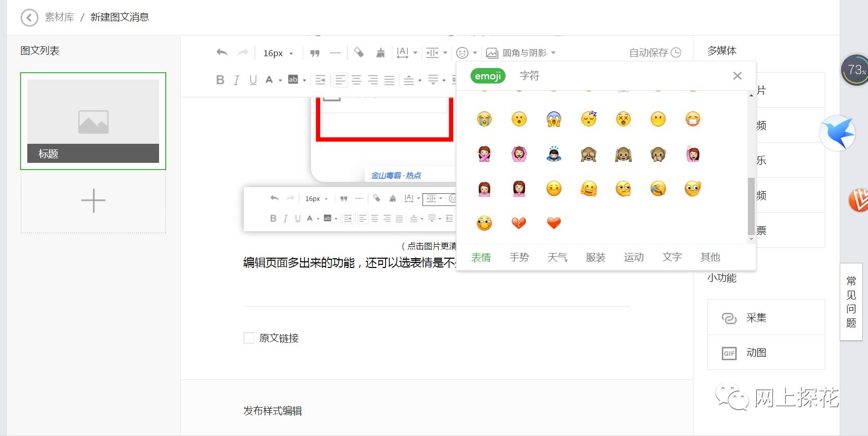Select the 其他 emoji category

(x=710, y=257)
